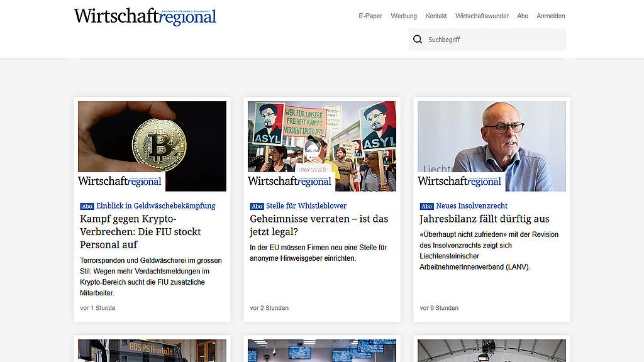Open headline Geheimnisse verraten – ist das jetzt legal?

tap(319, 226)
